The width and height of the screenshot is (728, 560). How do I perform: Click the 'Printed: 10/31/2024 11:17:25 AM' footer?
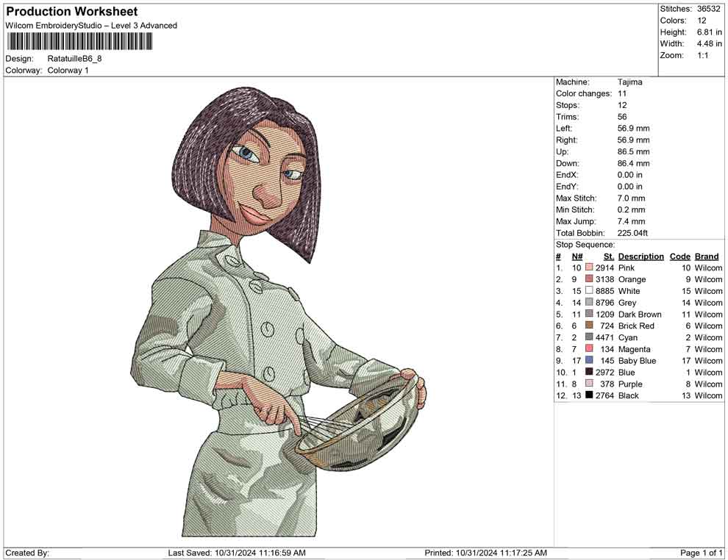click(x=485, y=552)
